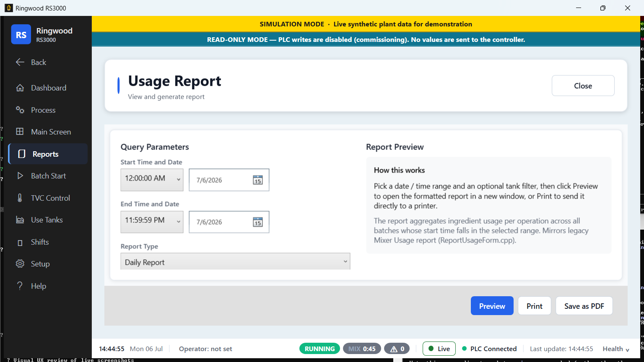Toggle the Live indicator button
This screenshot has width=644, height=362.
coord(439,349)
